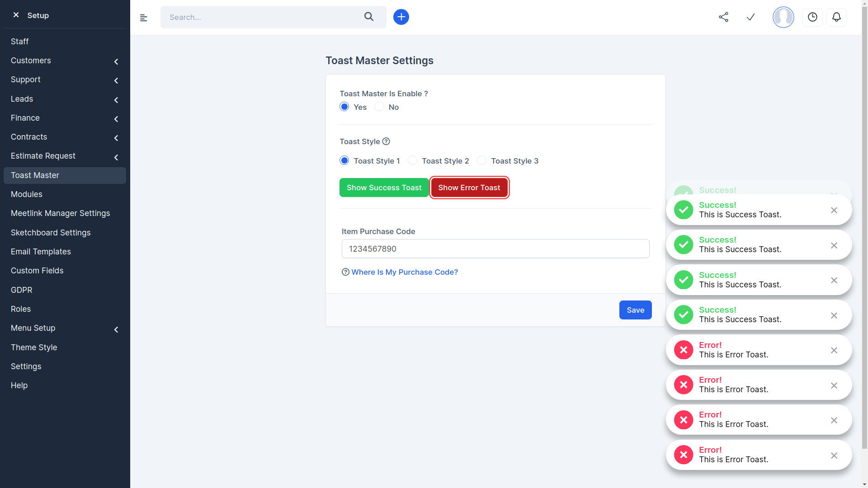Dismiss the topmost Success toast

(x=834, y=210)
